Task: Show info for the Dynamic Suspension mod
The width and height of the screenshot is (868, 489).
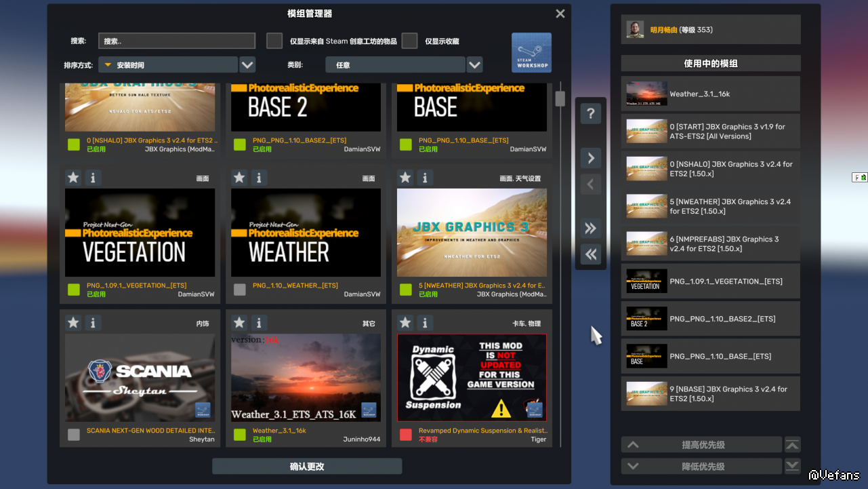Action: click(425, 323)
